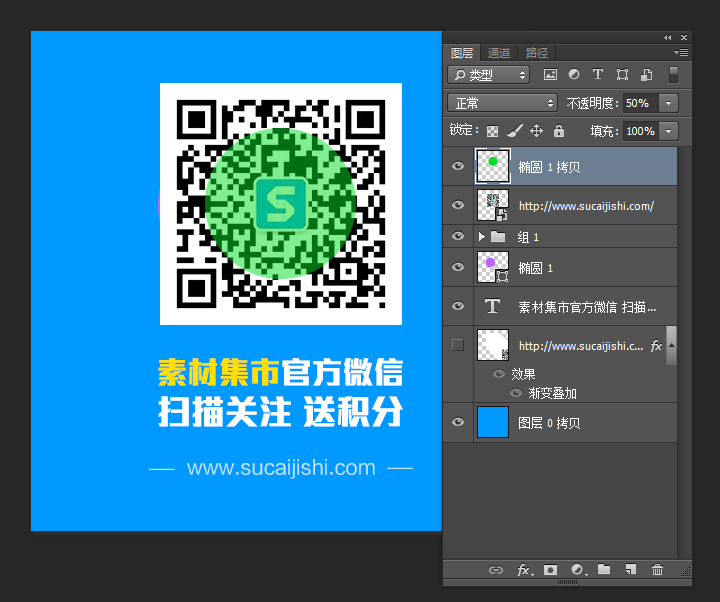Hide the 椭圆 1 拷贝 layer

coord(458,166)
